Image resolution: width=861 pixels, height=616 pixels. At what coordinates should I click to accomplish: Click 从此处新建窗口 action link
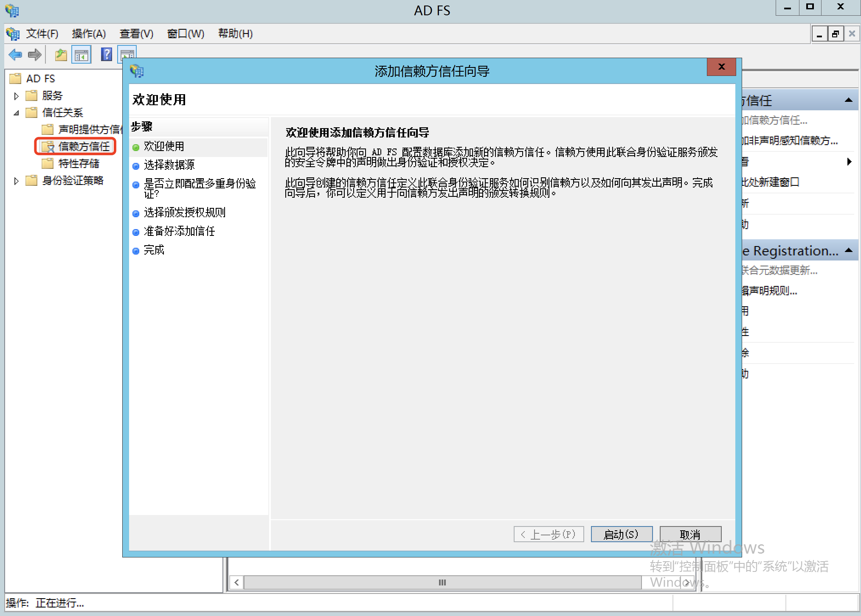click(x=771, y=182)
